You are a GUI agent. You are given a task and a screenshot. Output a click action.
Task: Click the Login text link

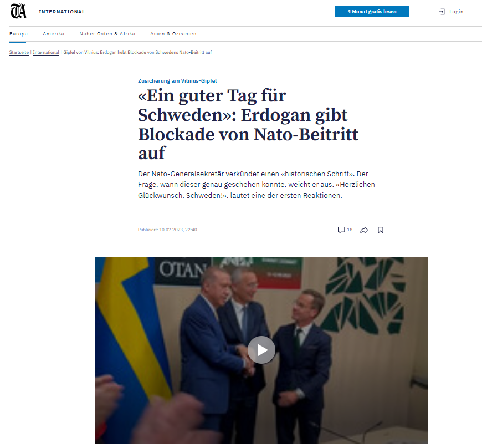pyautogui.click(x=456, y=12)
